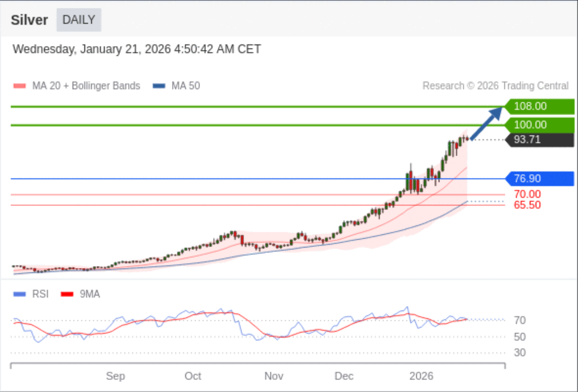Click the RSI 70 level label

click(x=519, y=320)
